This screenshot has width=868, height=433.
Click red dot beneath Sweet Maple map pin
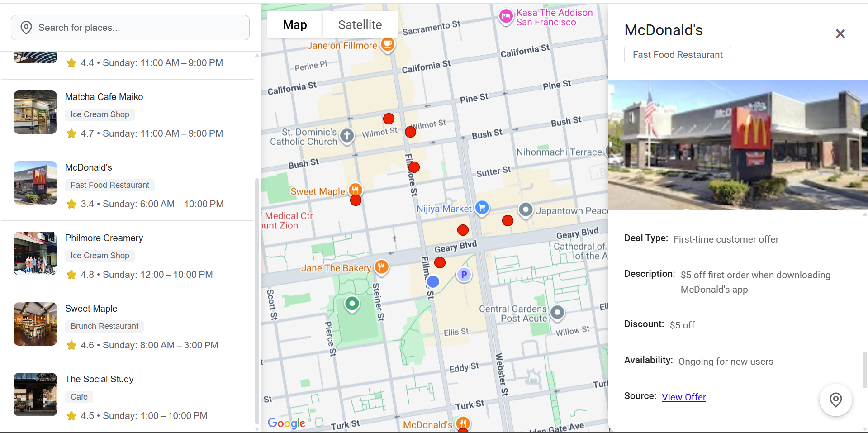[356, 200]
